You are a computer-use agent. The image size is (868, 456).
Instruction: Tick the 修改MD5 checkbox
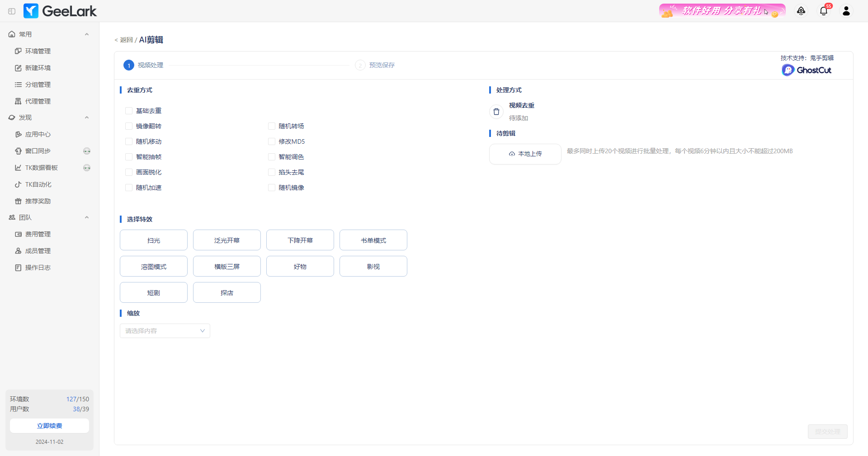point(272,141)
